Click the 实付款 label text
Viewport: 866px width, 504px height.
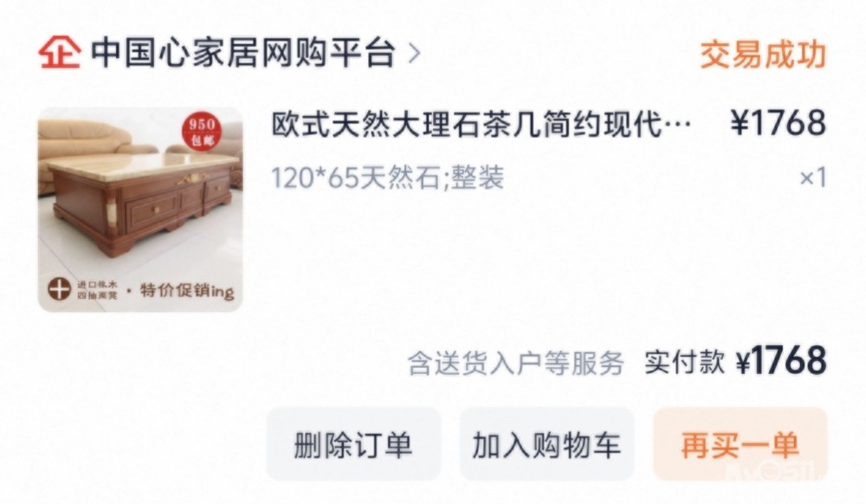684,362
